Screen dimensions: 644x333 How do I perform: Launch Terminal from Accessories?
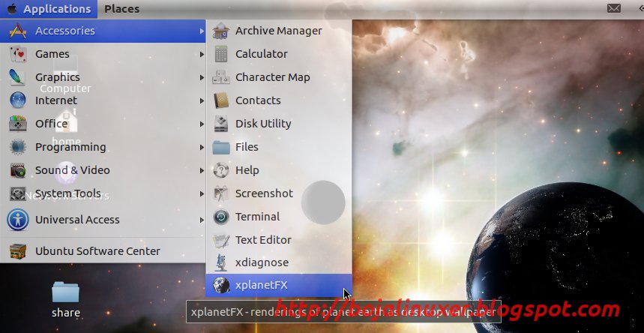coord(279,217)
